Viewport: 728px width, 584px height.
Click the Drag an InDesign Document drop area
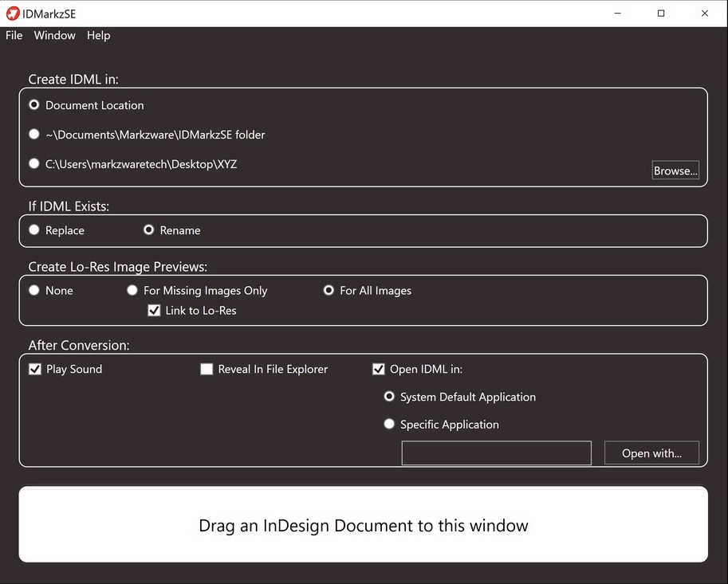click(364, 524)
